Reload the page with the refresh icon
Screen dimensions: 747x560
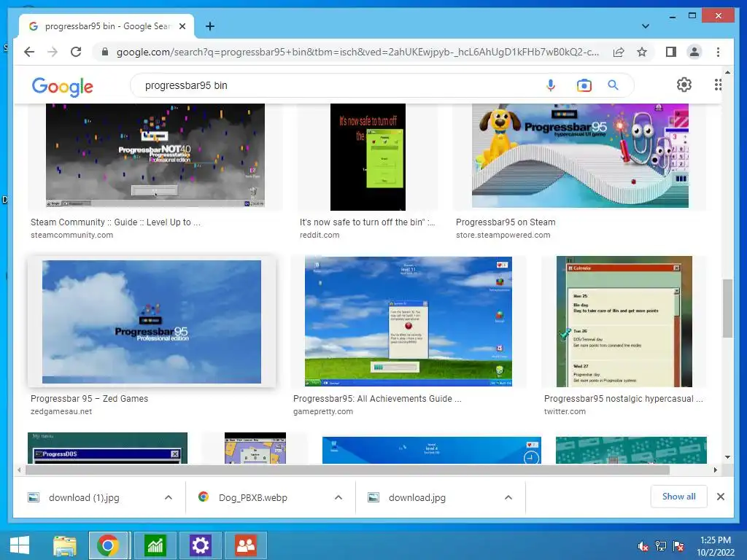tap(76, 52)
